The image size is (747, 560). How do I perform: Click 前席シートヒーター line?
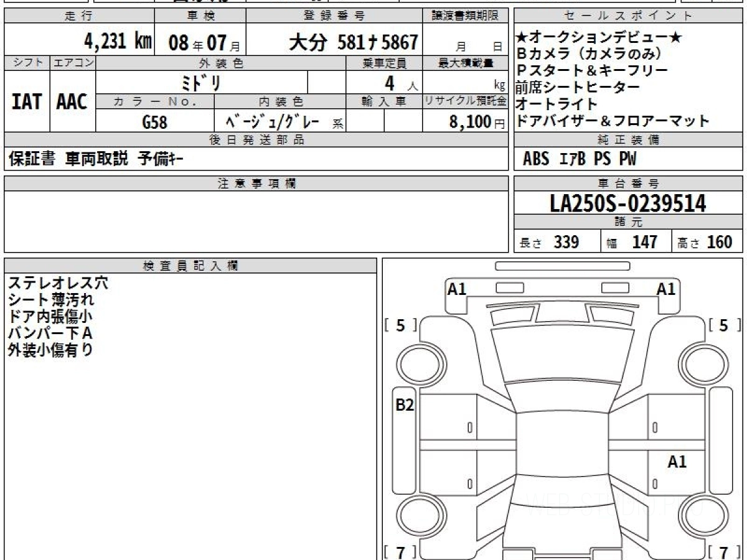[x=577, y=87]
